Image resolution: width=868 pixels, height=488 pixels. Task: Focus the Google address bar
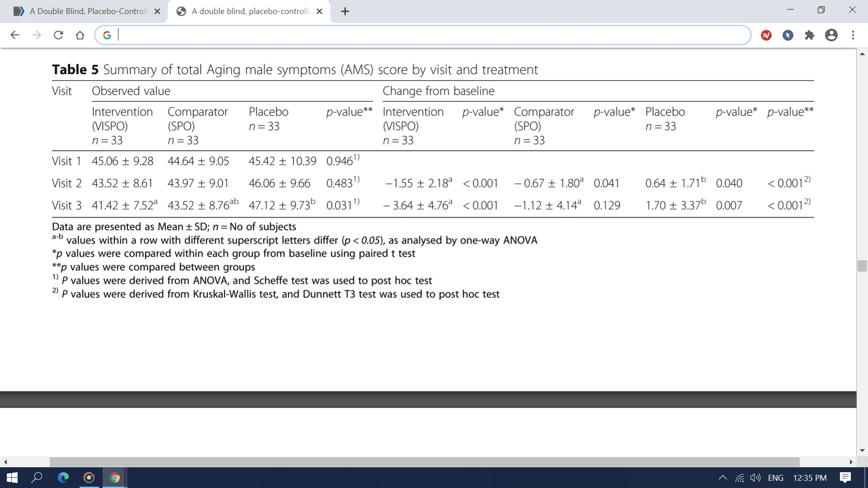[423, 35]
